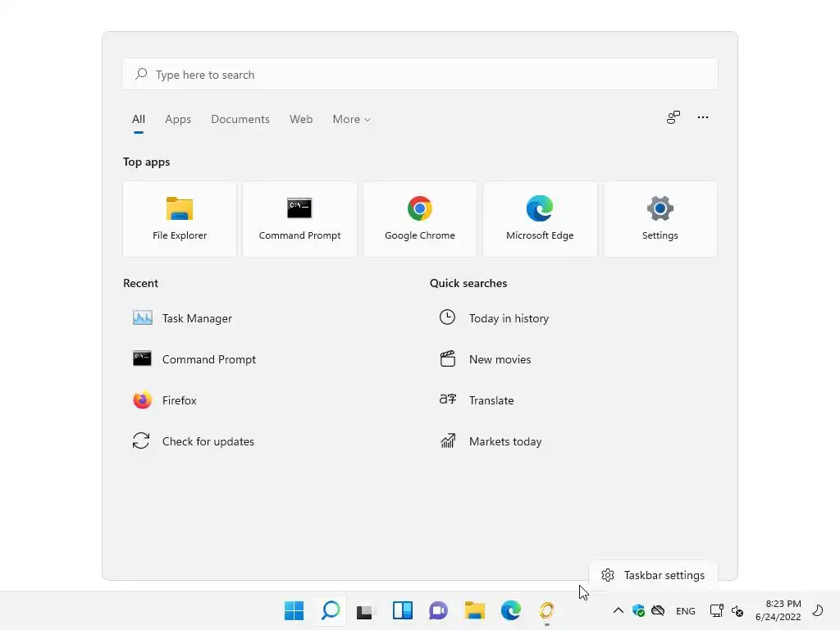Open Taskbar settings menu item
This screenshot has width=840, height=630.
pyautogui.click(x=653, y=575)
